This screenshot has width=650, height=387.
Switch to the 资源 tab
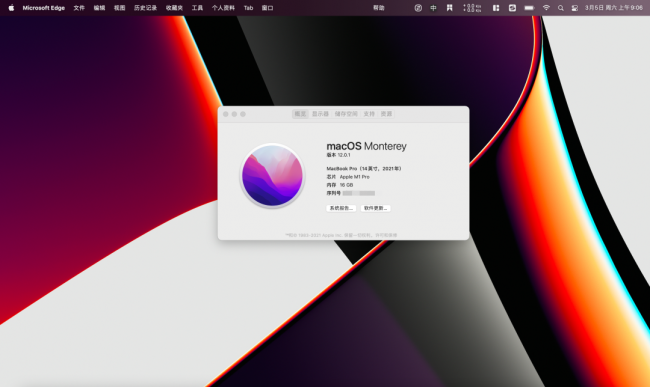click(x=386, y=114)
